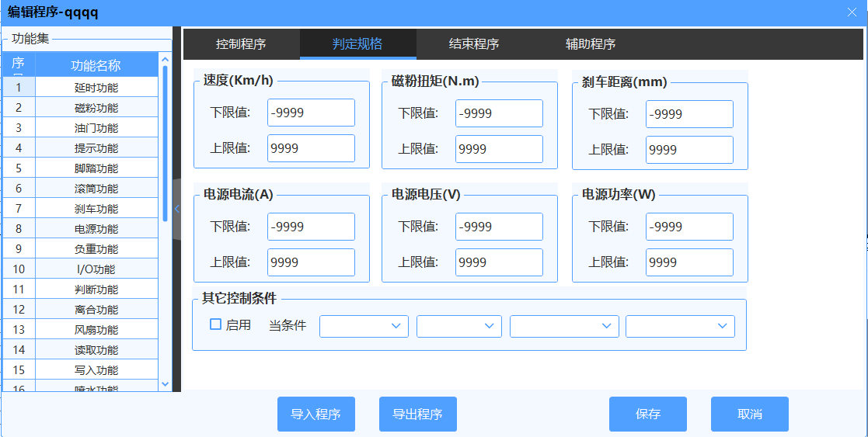
Task: Click the 电源功率 上限值 field
Action: (x=689, y=262)
